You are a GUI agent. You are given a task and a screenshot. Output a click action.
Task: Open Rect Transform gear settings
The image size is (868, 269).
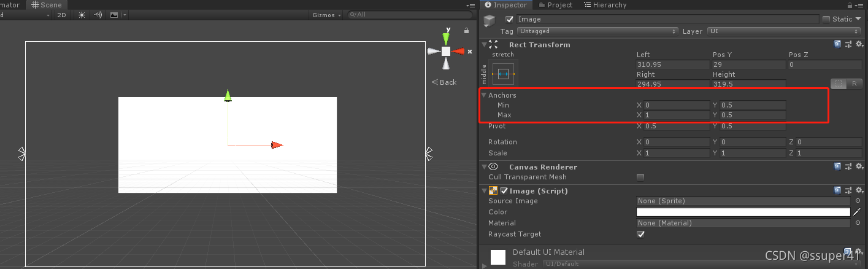[x=859, y=44]
